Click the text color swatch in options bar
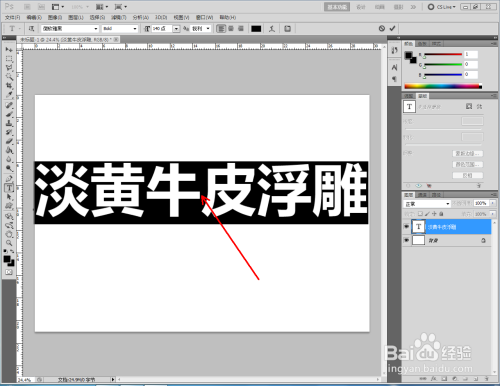The height and width of the screenshot is (386, 500). tap(256, 29)
